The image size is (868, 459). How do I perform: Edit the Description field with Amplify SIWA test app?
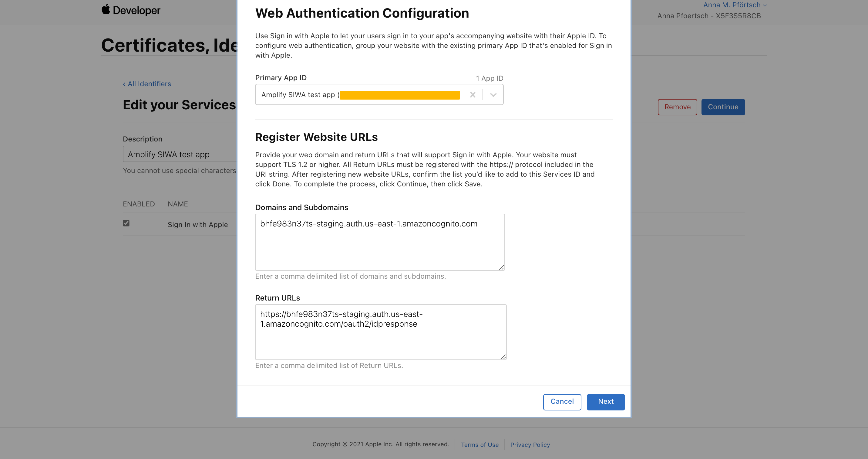[179, 154]
